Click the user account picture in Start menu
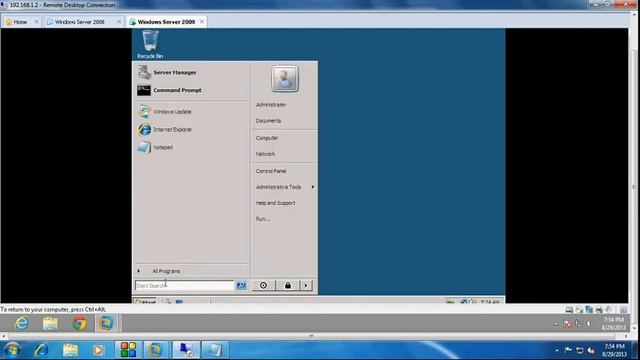Image resolution: width=640 pixels, height=360 pixels. (x=285, y=78)
